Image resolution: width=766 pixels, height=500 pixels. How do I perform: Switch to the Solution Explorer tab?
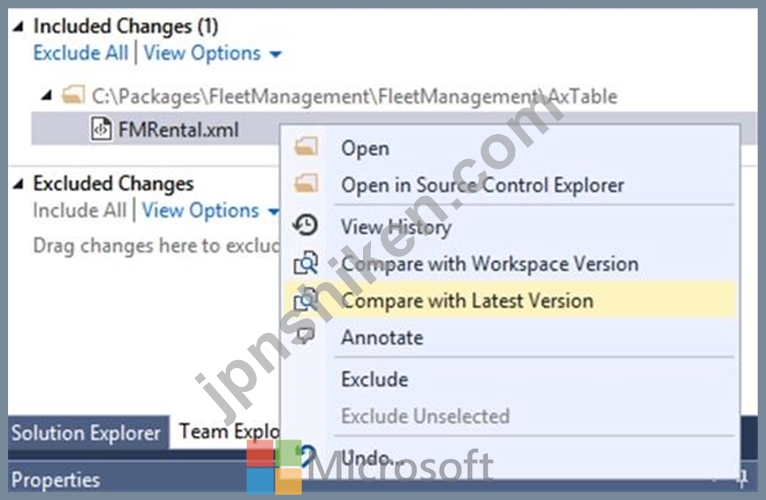point(86,433)
